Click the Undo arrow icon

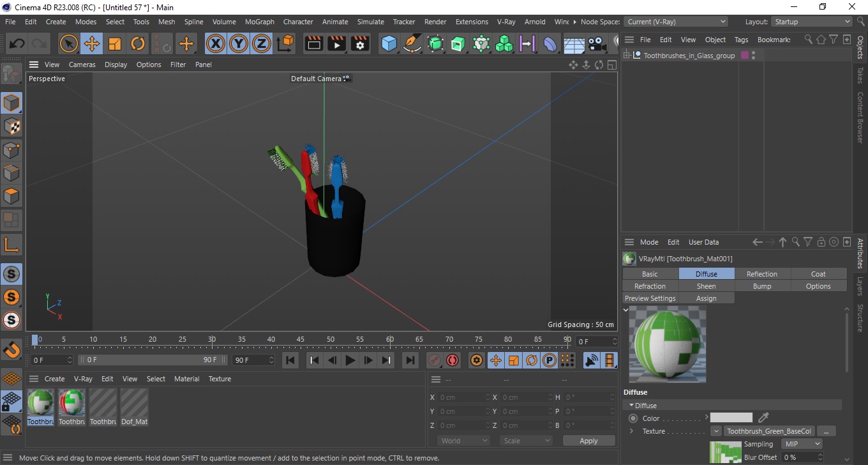[17, 44]
